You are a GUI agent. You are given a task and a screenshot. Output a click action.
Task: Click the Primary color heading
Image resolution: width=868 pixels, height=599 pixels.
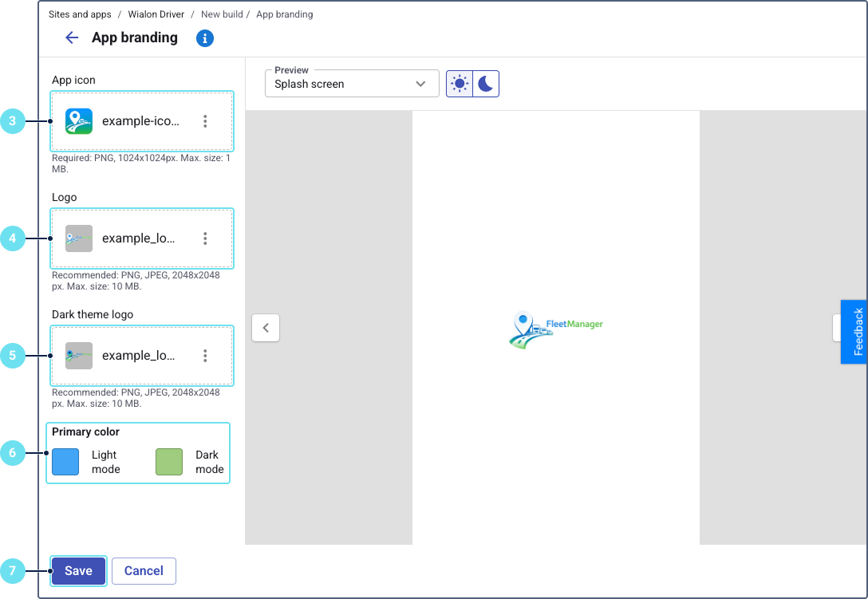coord(86,432)
